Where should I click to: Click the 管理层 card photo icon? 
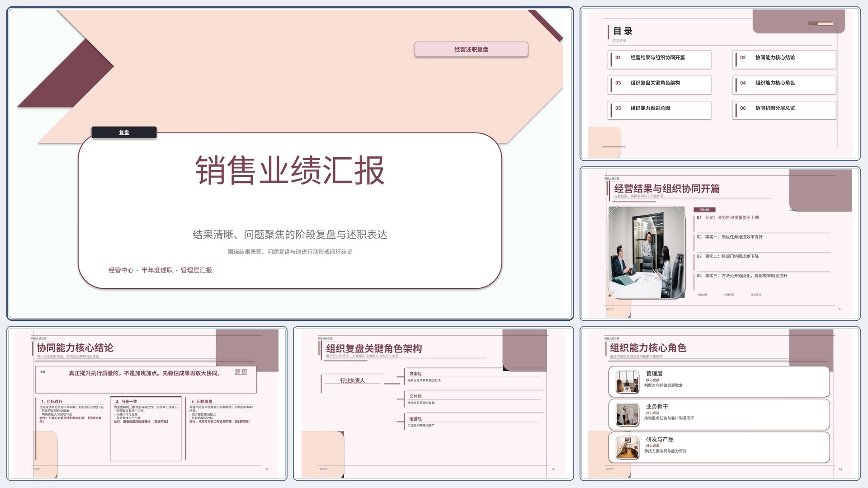pyautogui.click(x=627, y=382)
